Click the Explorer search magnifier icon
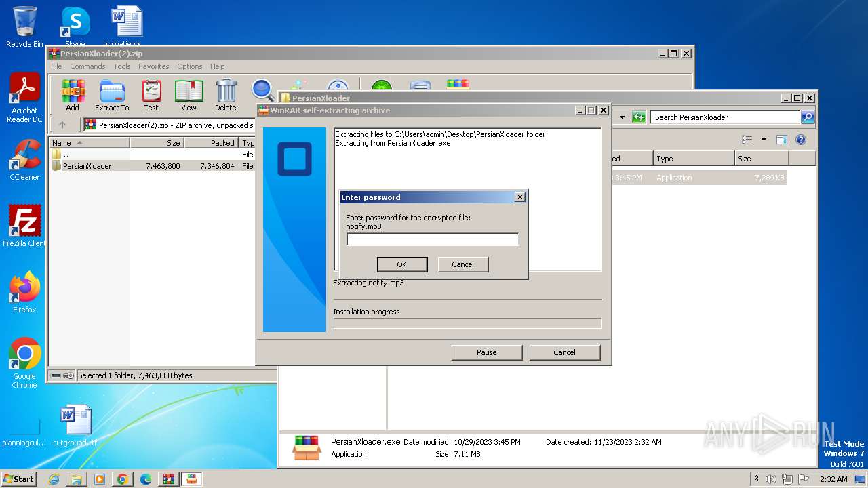868x488 pixels. (x=807, y=117)
